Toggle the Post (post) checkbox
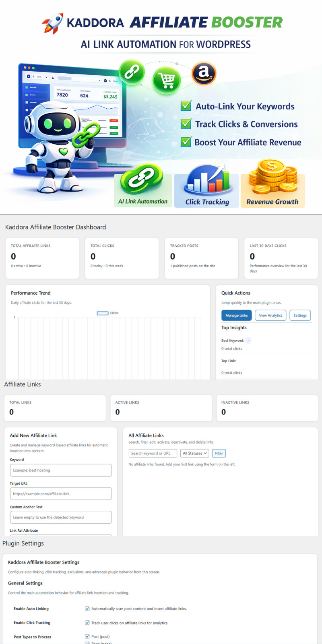This screenshot has width=322, height=644. coord(87,636)
